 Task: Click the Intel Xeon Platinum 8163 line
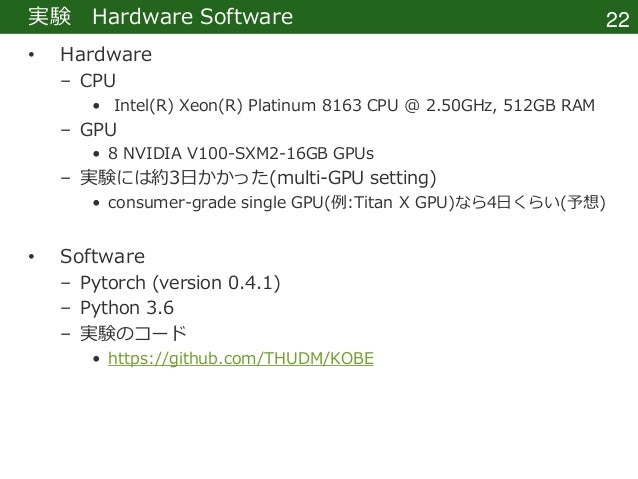354,105
